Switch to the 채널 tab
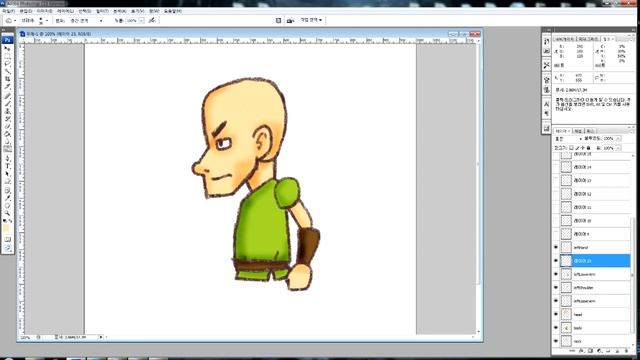 tap(578, 131)
